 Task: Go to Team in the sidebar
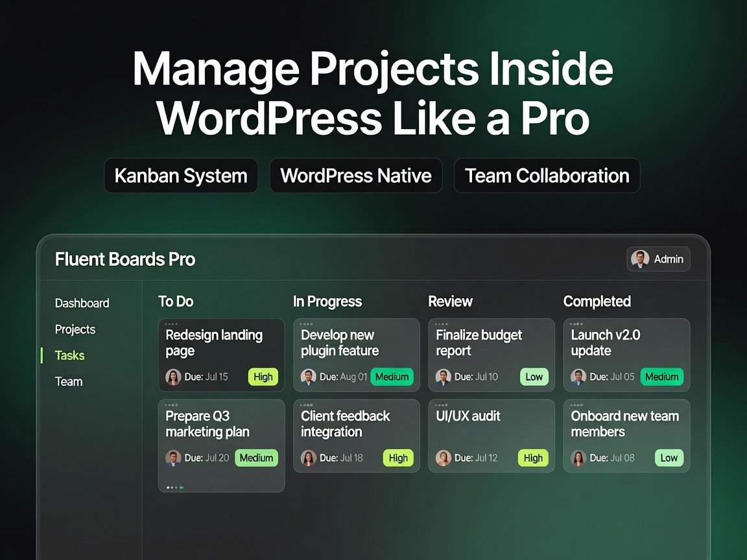click(69, 381)
